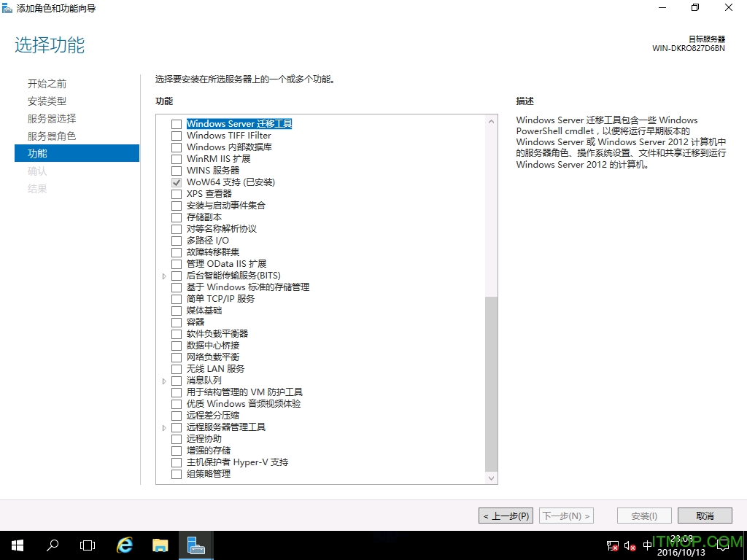Go to the 服务器角色 wizard step
The height and width of the screenshot is (560, 747).
pos(47,136)
